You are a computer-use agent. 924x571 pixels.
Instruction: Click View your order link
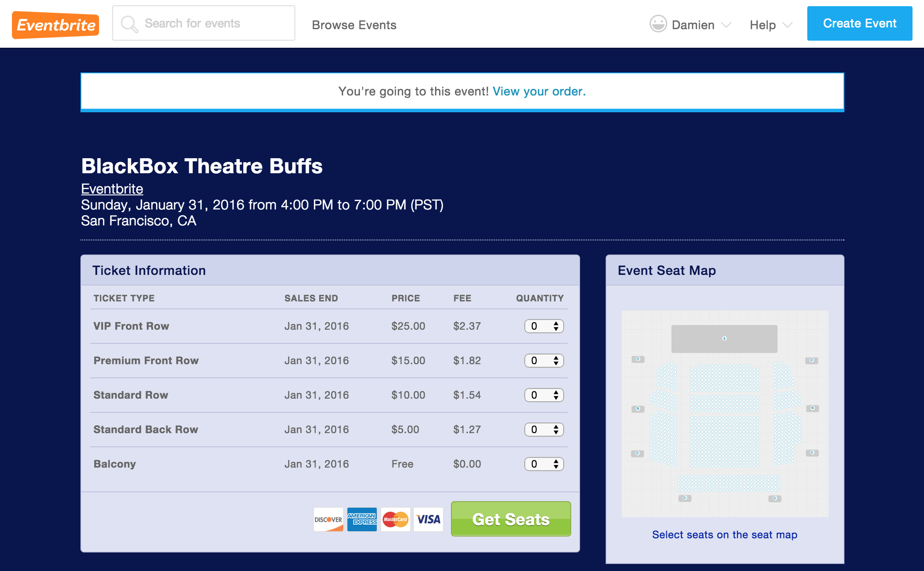539,92
